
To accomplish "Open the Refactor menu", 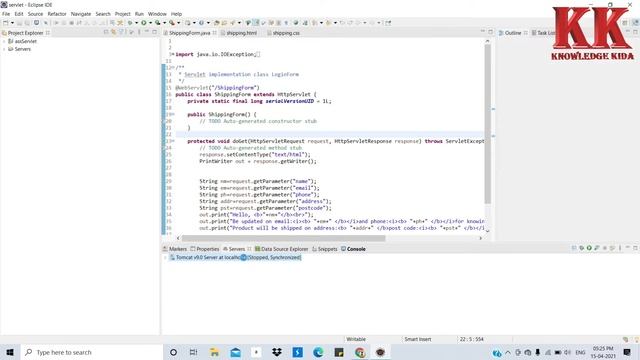I will 57,14.
